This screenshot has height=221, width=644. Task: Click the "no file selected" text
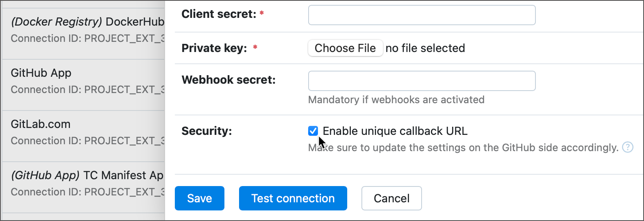point(425,48)
